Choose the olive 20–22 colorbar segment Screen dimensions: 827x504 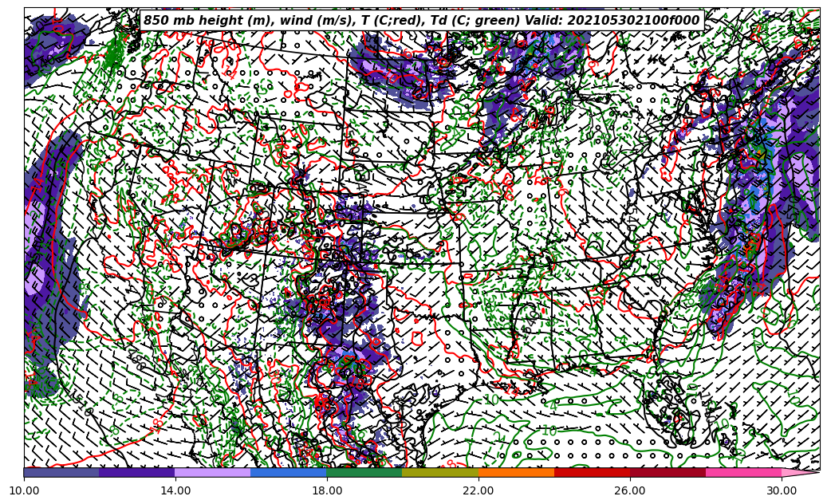click(x=440, y=472)
